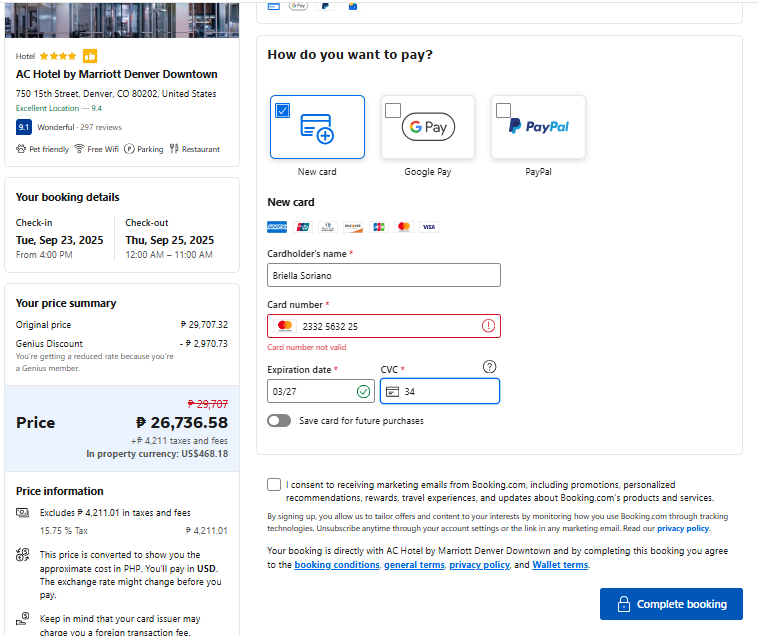Click the Parking amenity icon
This screenshot has height=636, width=758.
pos(129,149)
